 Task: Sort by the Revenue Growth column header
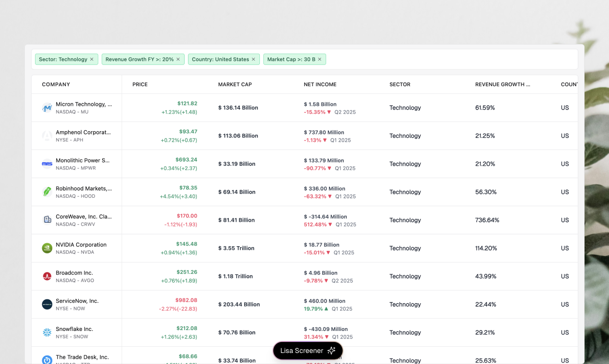(x=503, y=84)
